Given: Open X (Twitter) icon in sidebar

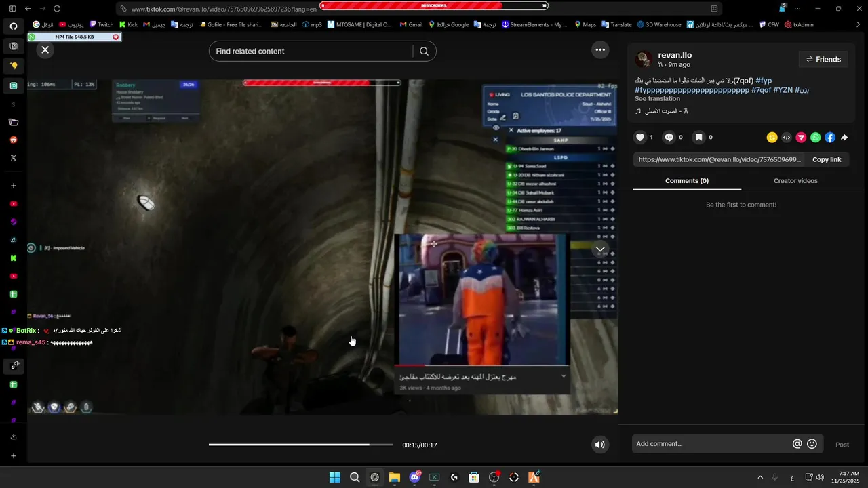Looking at the screenshot, I should coord(14,158).
